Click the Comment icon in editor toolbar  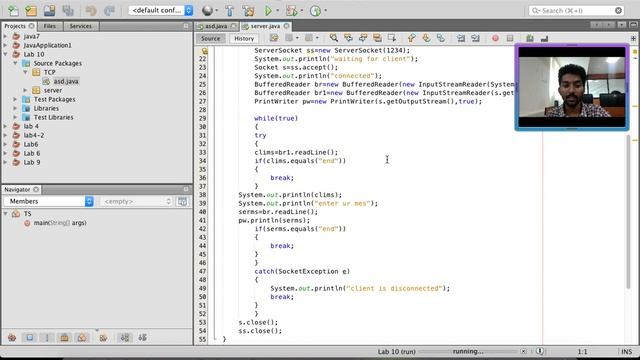click(530, 38)
